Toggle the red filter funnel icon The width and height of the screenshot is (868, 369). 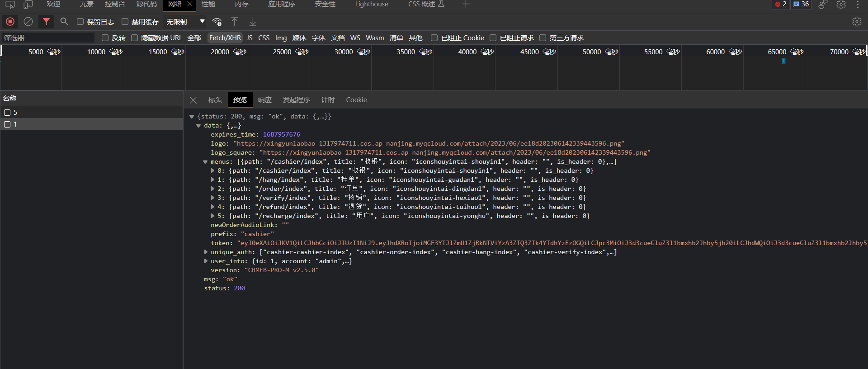coord(46,21)
